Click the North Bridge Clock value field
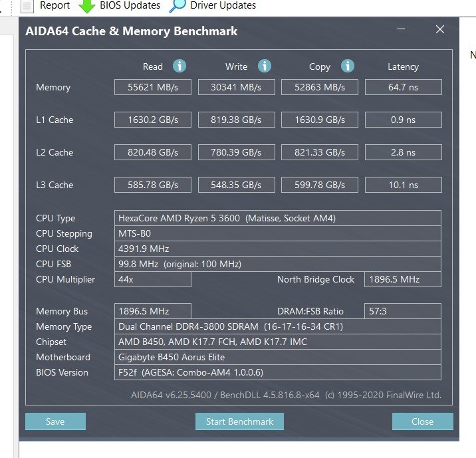The height and width of the screenshot is (458, 476). pos(402,279)
